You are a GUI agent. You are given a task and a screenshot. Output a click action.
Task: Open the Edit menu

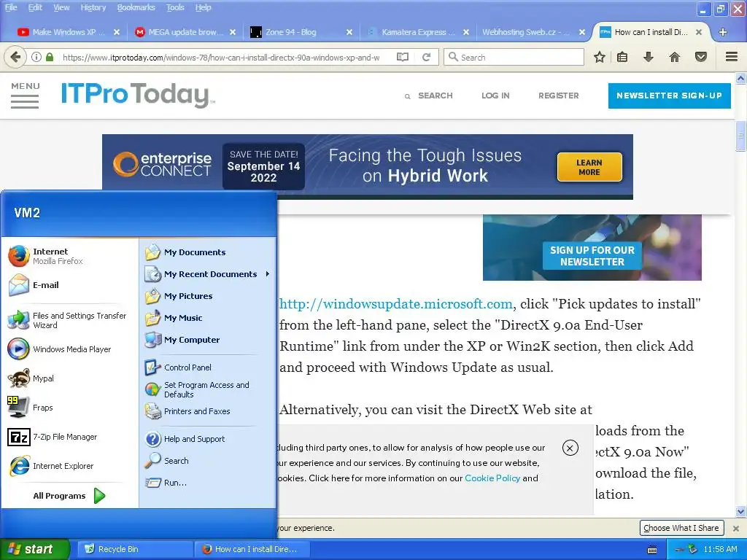(35, 7)
